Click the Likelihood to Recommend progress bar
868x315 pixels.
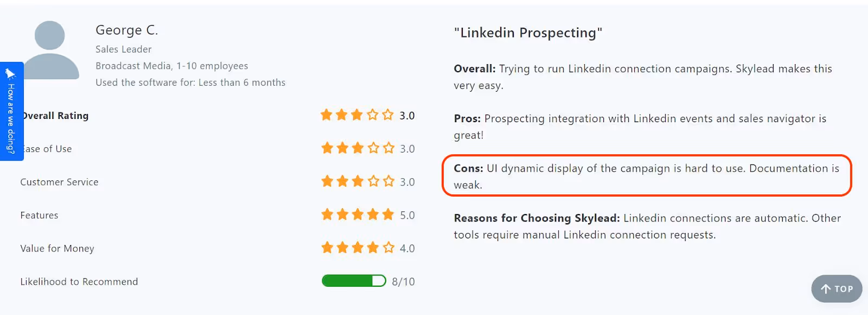coord(354,281)
